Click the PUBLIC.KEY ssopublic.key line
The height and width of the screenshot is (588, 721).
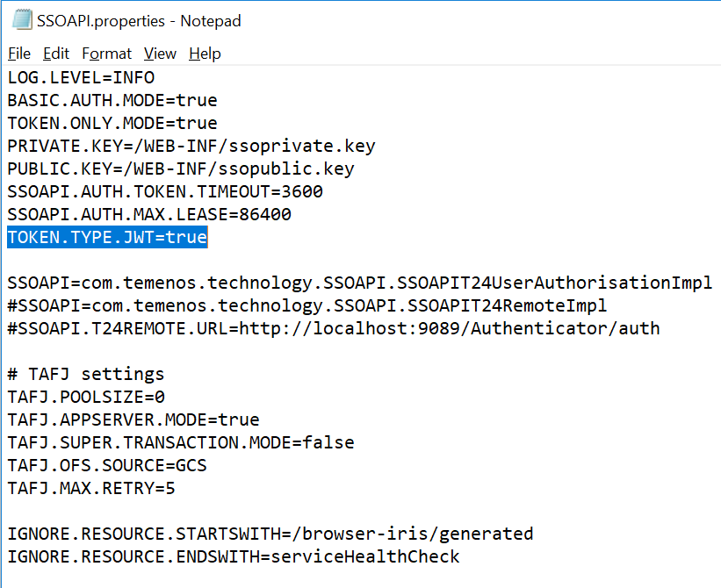point(181,169)
